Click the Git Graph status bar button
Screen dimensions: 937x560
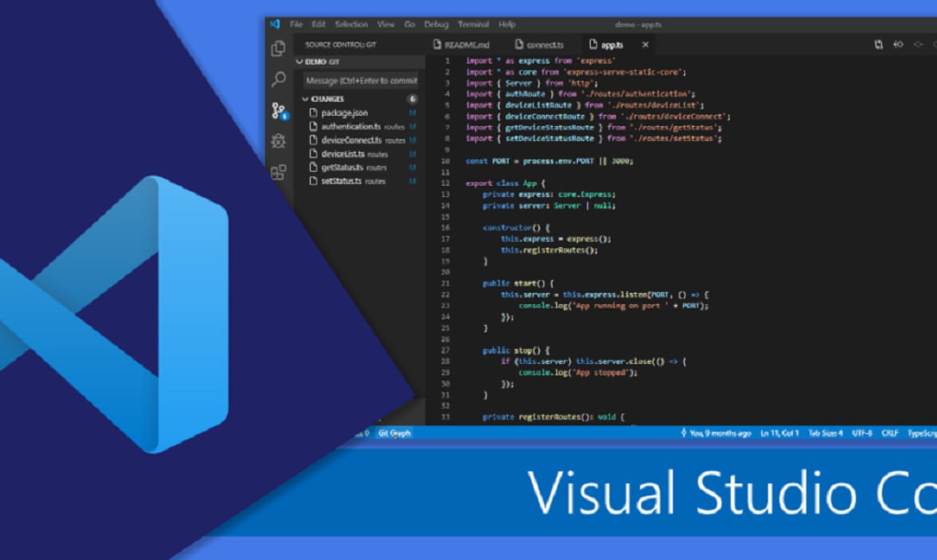click(x=394, y=433)
